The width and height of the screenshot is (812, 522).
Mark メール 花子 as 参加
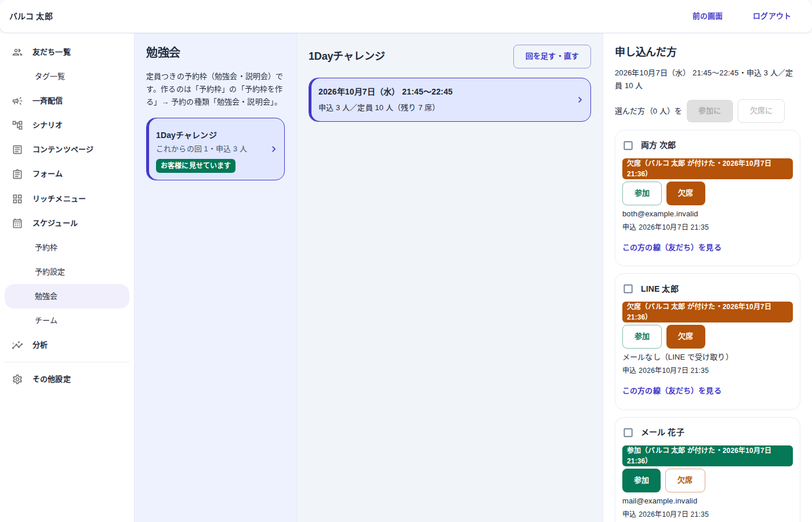pyautogui.click(x=641, y=480)
